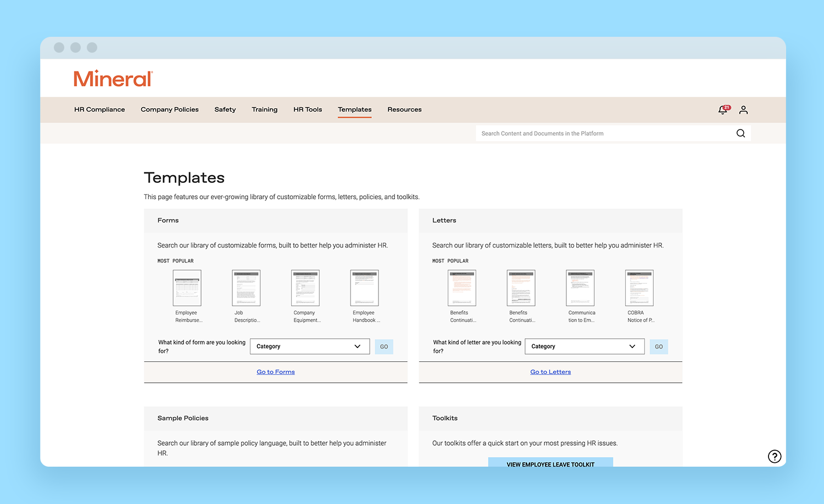This screenshot has width=824, height=504.
Task: Expand the Letters Category dropdown
Action: click(584, 346)
